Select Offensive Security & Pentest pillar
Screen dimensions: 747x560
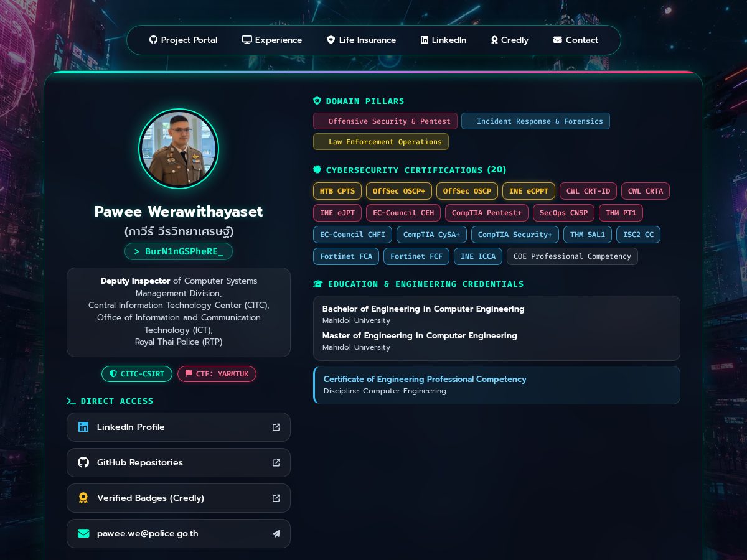pos(385,121)
